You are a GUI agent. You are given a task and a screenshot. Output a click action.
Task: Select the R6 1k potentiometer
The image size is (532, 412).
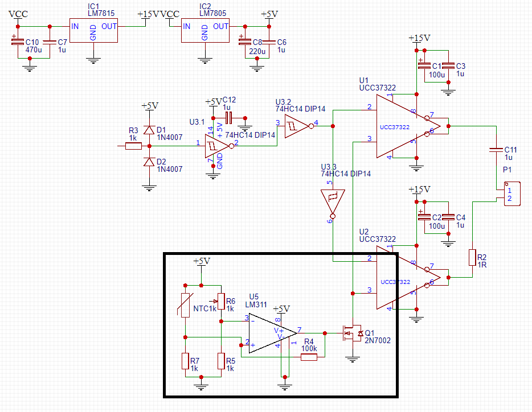click(221, 302)
